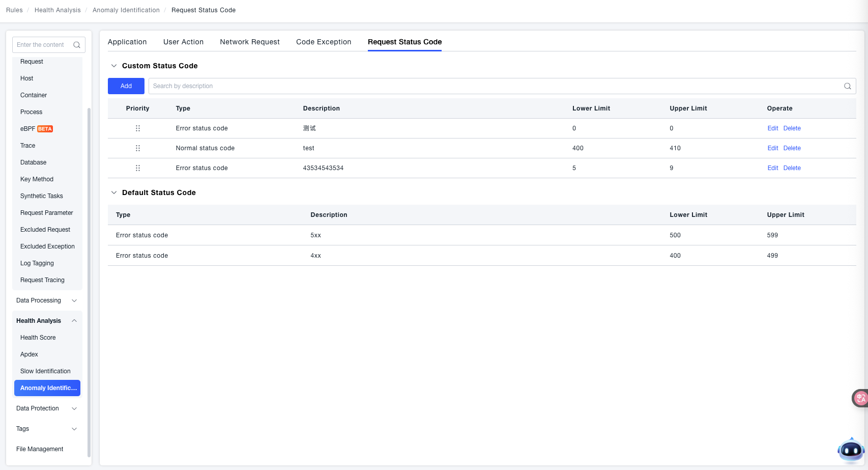Click drag handle for 43534543534 row
The height and width of the screenshot is (470, 868).
pyautogui.click(x=138, y=168)
